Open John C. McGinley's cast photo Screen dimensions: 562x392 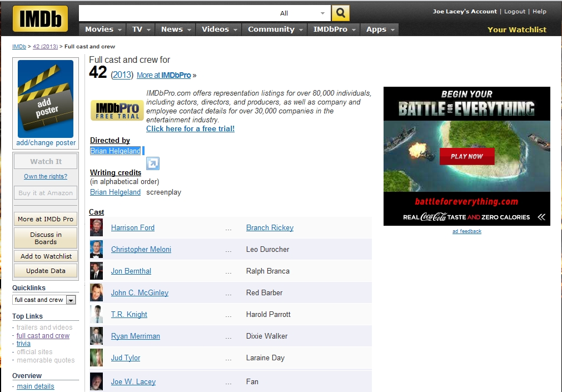pos(96,292)
